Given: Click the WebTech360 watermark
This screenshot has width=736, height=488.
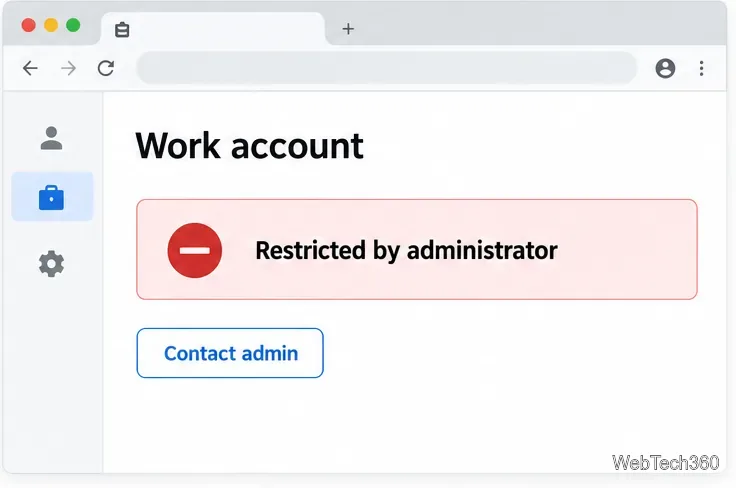Looking at the screenshot, I should (x=666, y=463).
